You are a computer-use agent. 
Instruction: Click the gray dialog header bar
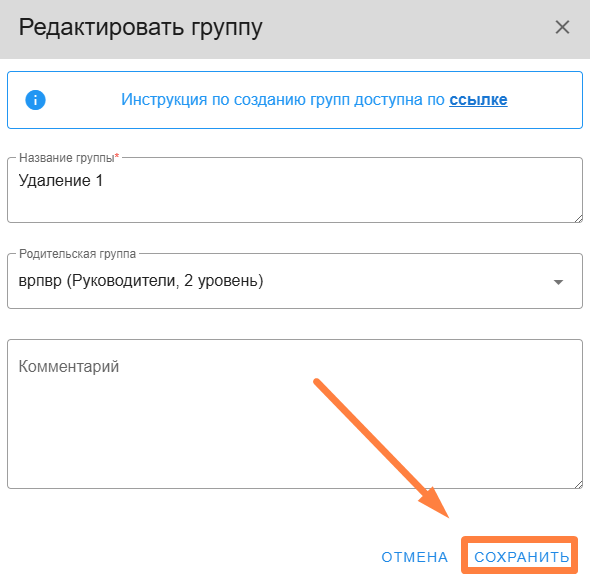(295, 29)
